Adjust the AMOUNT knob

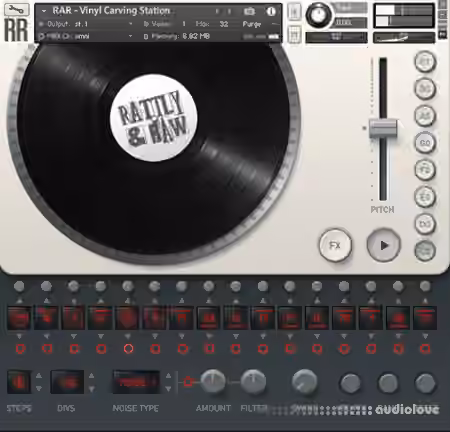[213, 382]
